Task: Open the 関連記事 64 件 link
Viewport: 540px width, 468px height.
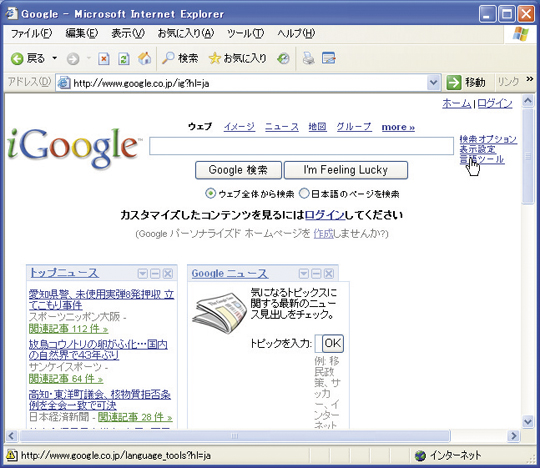Action: tap(66, 379)
